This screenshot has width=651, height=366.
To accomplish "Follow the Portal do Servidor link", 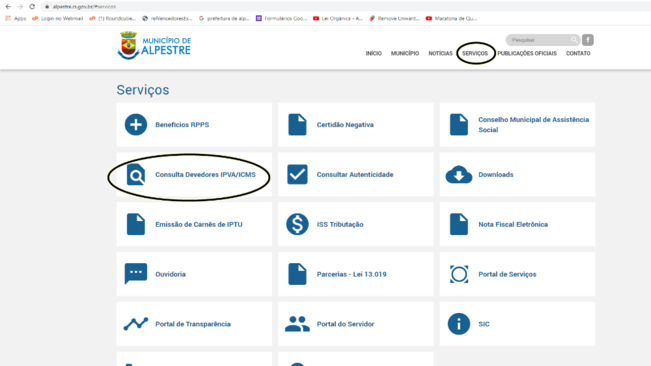I will [345, 324].
